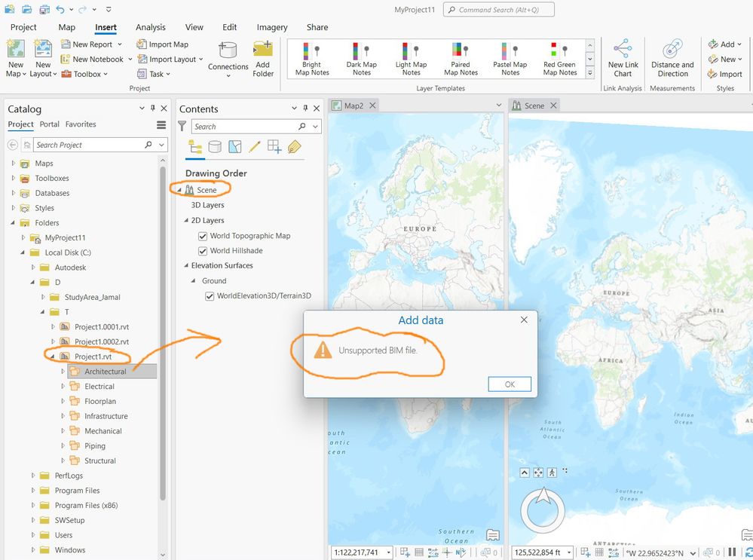Click the Scene pause drawing button
Image resolution: width=753 pixels, height=560 pixels.
(732, 552)
